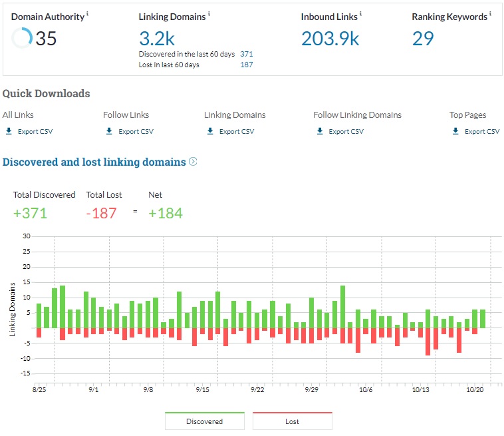The height and width of the screenshot is (436, 504).
Task: Click 187 lost in last 60 days
Action: pyautogui.click(x=247, y=65)
